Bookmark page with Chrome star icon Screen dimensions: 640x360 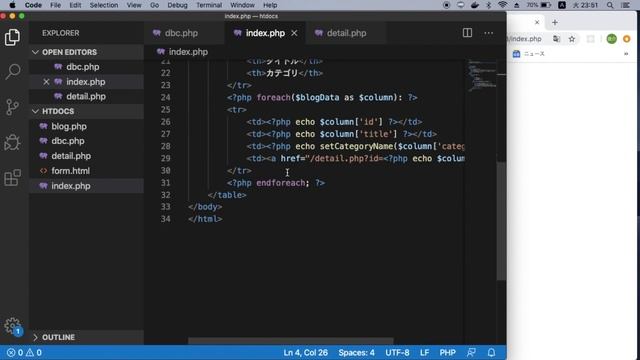click(x=572, y=39)
